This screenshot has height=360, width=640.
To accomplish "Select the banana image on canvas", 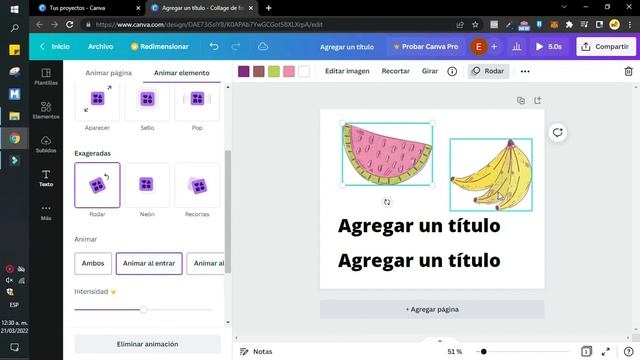I will [491, 175].
